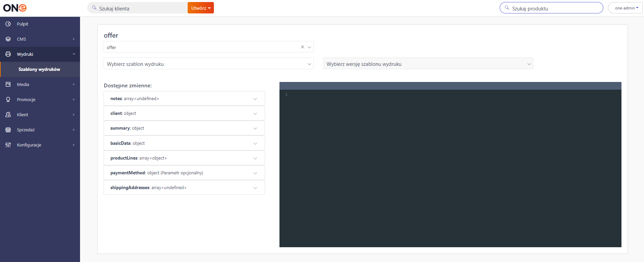
Task: Click the CMS layers icon
Action: (8, 39)
